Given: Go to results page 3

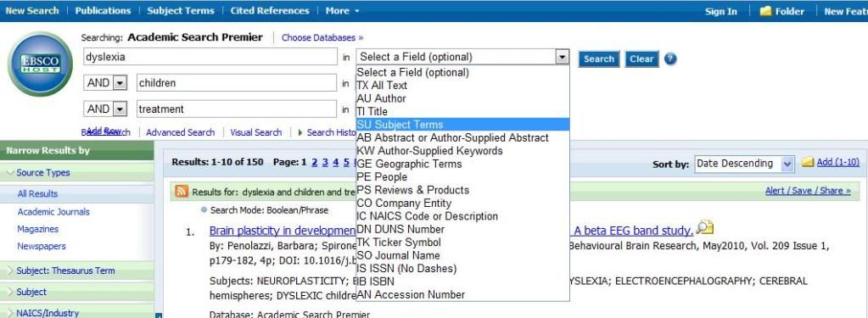Looking at the screenshot, I should 325,162.
